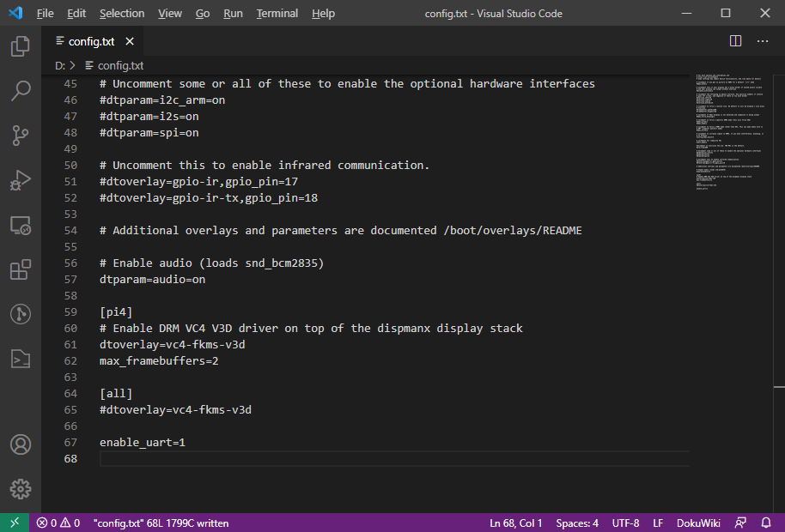Open the Go menu

point(202,14)
